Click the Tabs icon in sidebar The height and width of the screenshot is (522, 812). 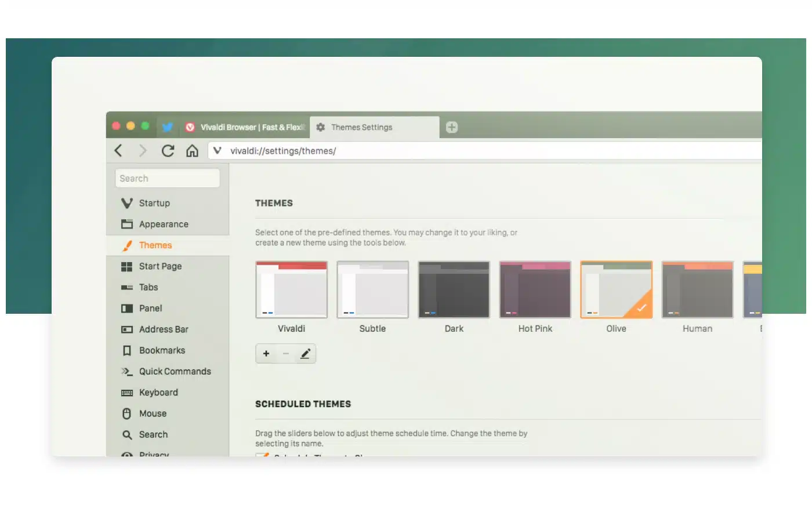127,287
